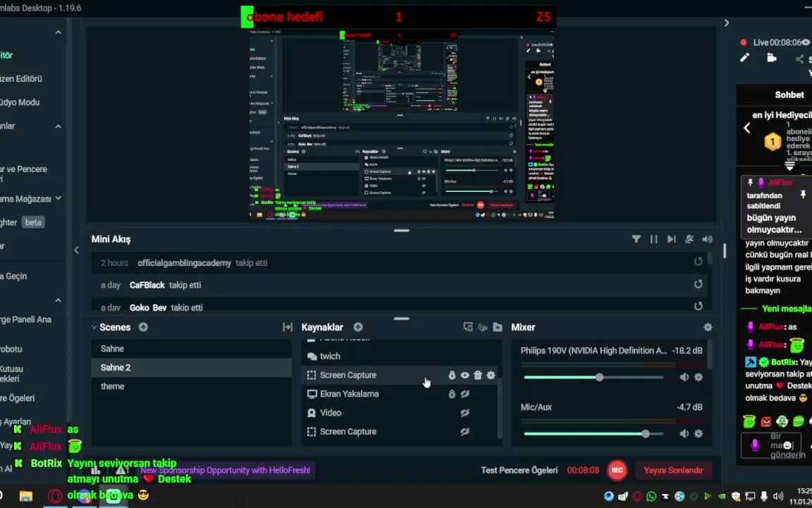Open Opera browser from taskbar
Viewport: 812px width, 508px height.
pyautogui.click(x=55, y=496)
